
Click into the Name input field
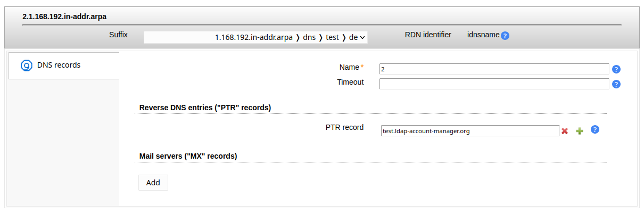pyautogui.click(x=493, y=69)
